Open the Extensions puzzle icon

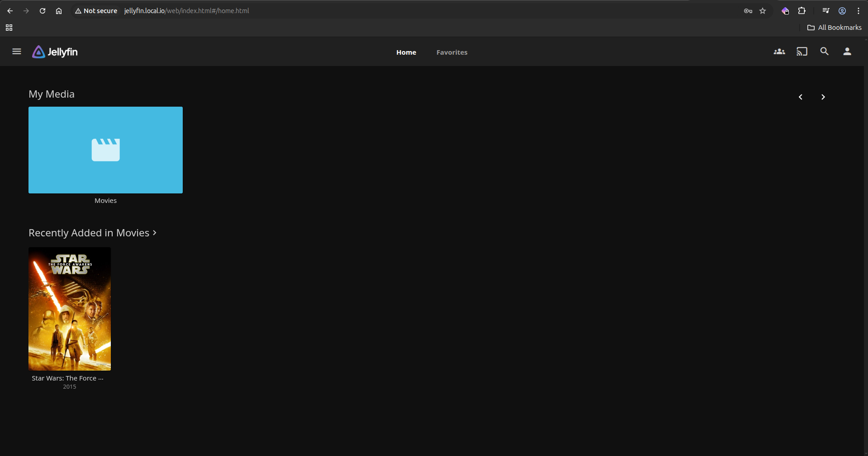point(802,11)
